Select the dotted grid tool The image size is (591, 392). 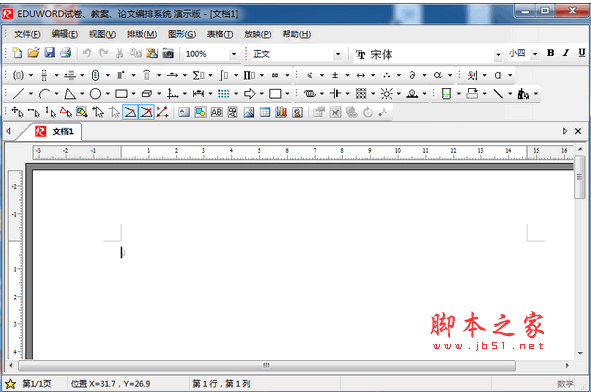tap(224, 93)
